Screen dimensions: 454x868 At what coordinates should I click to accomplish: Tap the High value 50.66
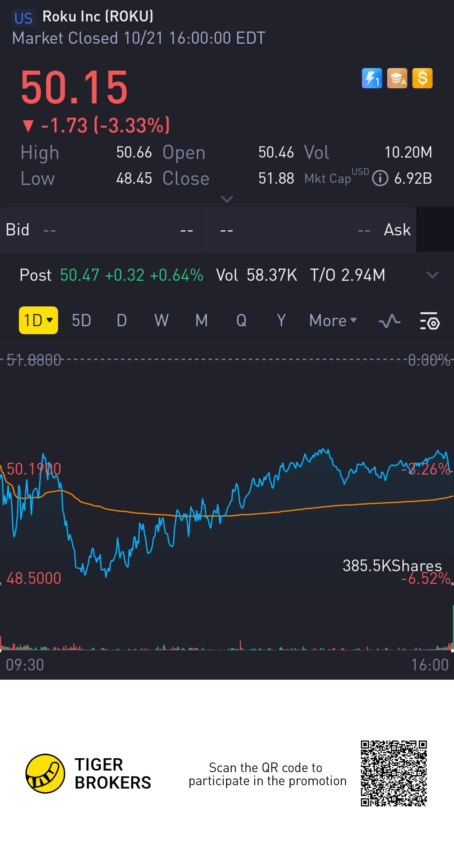pos(134,152)
